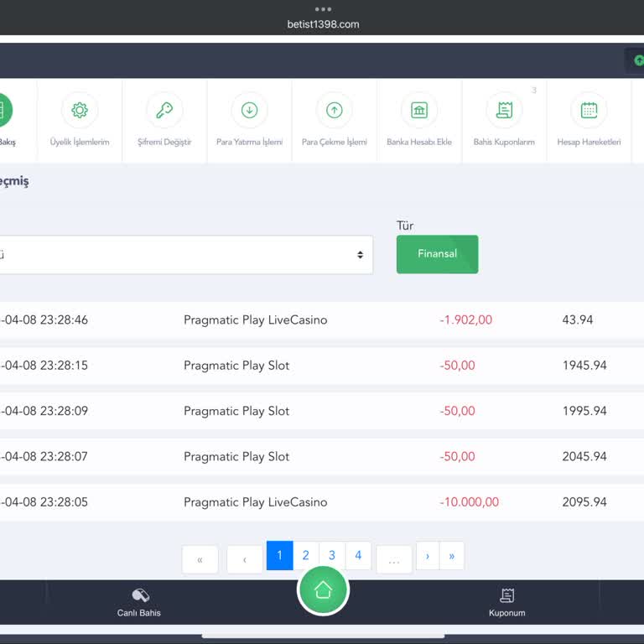Click the 43.94 balance value
644x644 pixels.
pos(578,320)
